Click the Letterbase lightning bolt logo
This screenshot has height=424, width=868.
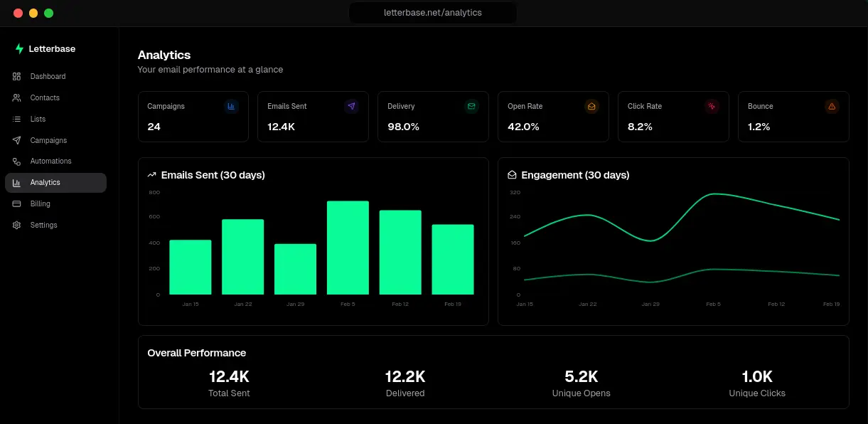point(19,49)
